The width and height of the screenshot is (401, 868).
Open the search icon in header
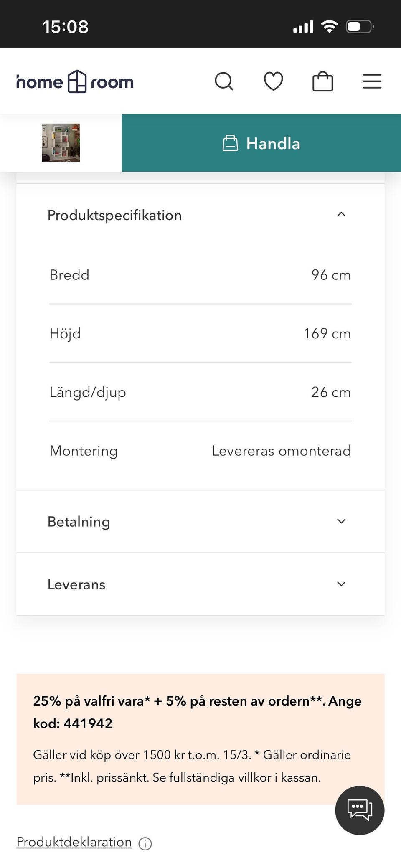[224, 81]
